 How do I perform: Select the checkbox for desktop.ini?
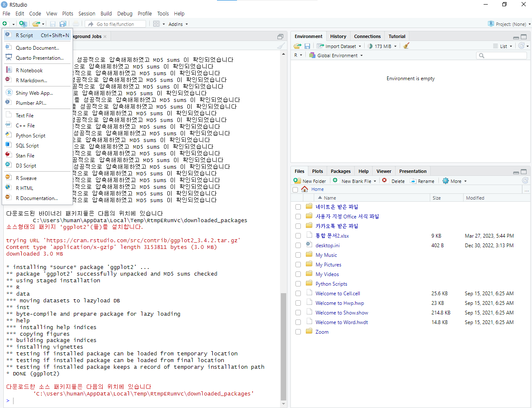(x=298, y=246)
